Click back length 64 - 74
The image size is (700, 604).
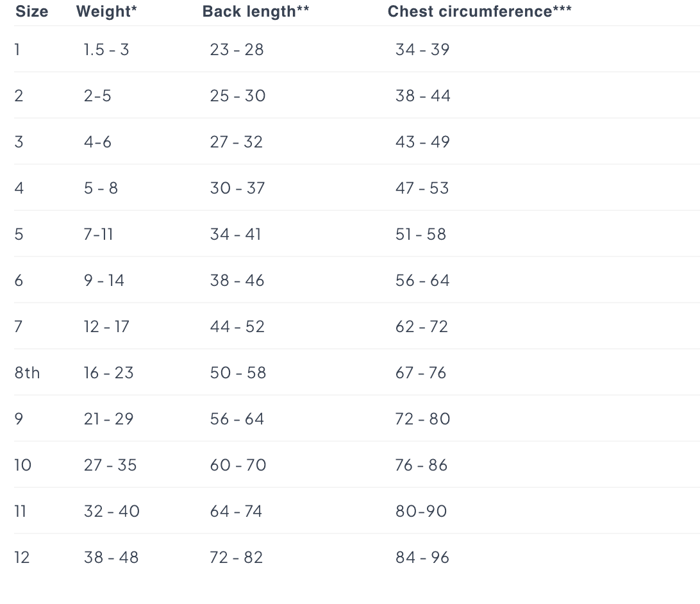[236, 511]
